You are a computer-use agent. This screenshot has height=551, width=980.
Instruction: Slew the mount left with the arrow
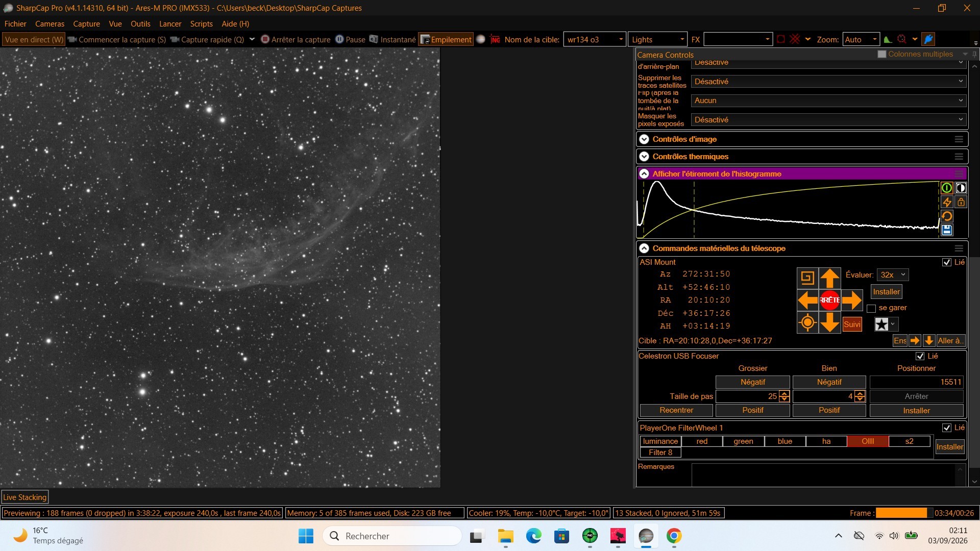point(807,300)
